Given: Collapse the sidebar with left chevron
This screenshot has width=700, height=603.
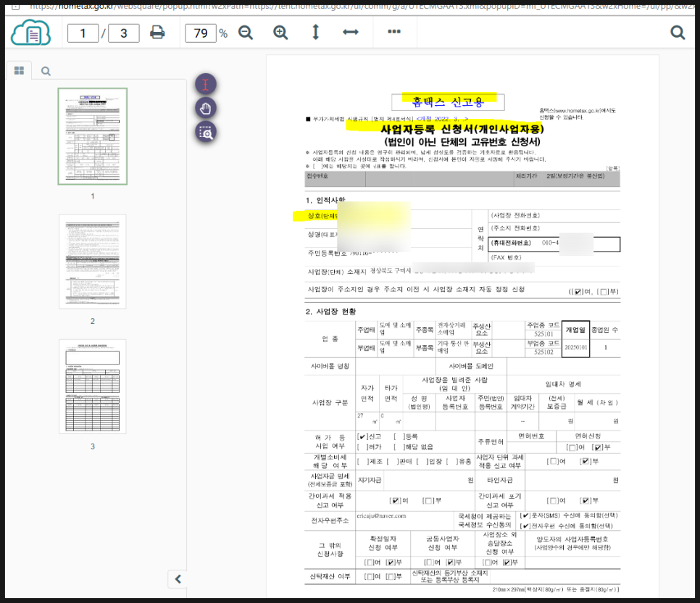Looking at the screenshot, I should [x=178, y=578].
